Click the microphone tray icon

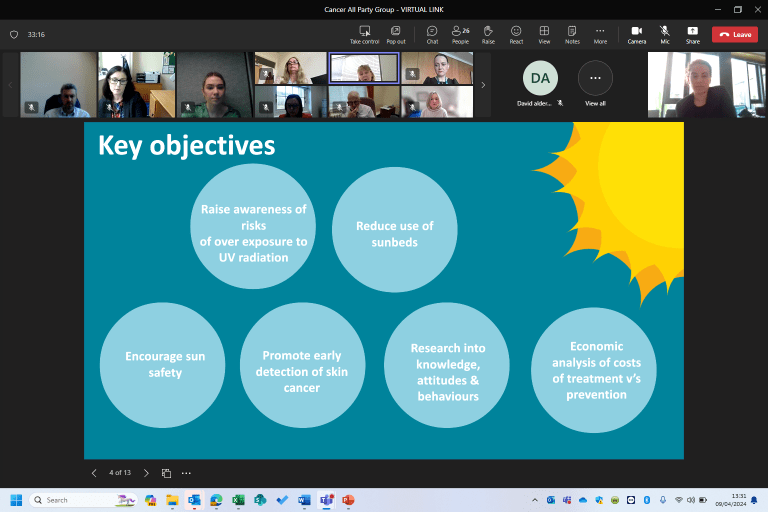click(663, 500)
